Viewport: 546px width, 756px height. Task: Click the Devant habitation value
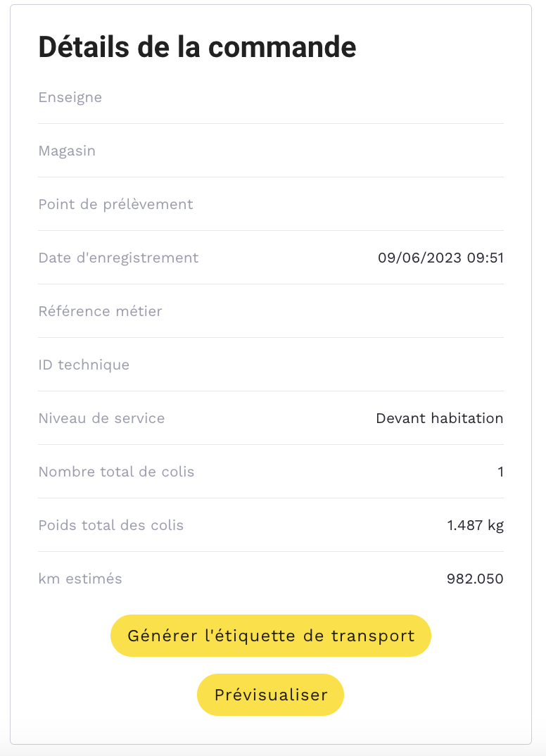tap(439, 418)
